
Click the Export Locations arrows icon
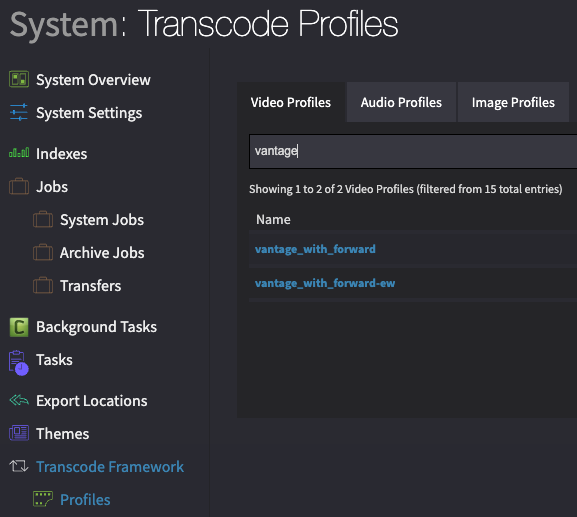point(19,400)
